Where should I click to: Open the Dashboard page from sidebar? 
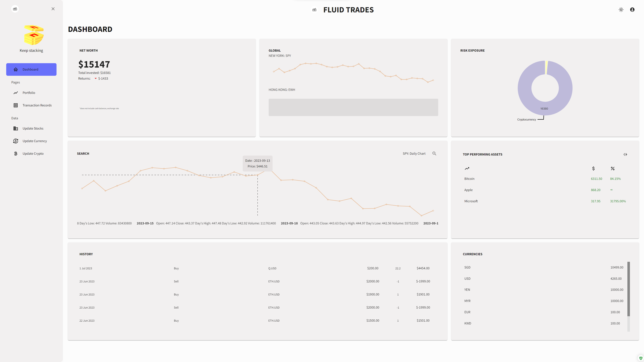(x=31, y=69)
